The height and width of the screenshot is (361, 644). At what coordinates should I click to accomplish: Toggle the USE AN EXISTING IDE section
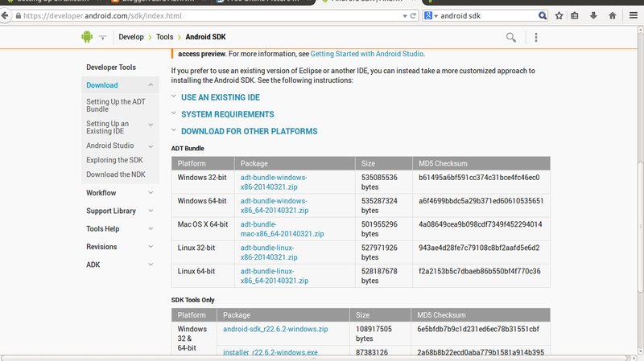220,97
